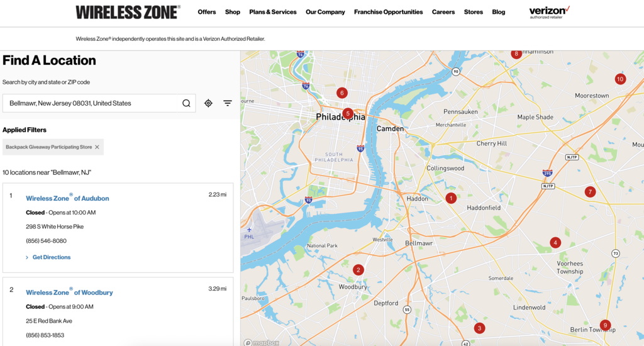Click '10 locations near Bellmawr, NJ' text
Viewport: 644px width, 346px height.
click(47, 172)
